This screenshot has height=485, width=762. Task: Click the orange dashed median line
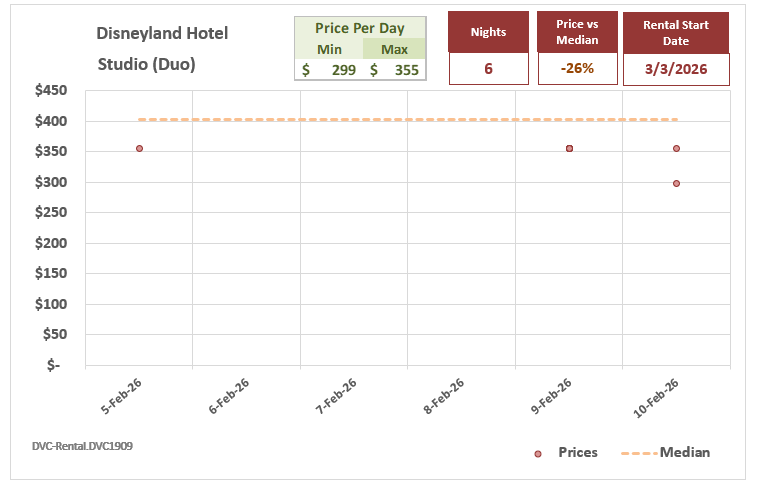pos(400,120)
